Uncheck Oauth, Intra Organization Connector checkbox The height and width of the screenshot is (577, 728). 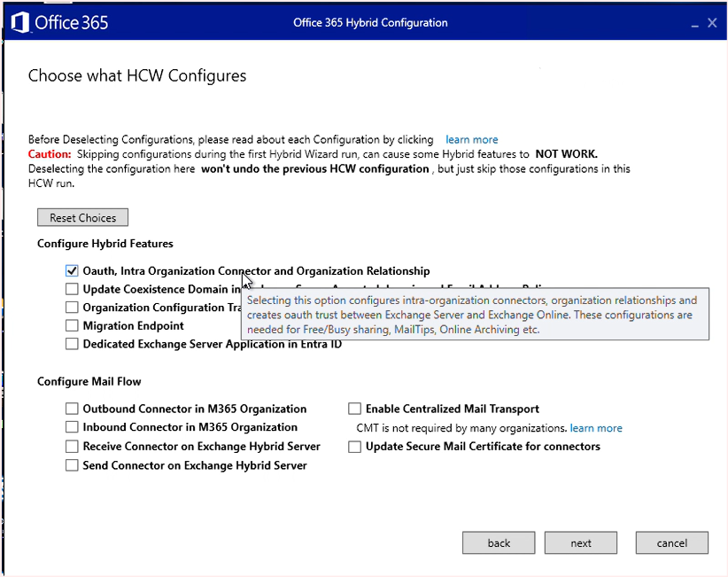point(72,271)
